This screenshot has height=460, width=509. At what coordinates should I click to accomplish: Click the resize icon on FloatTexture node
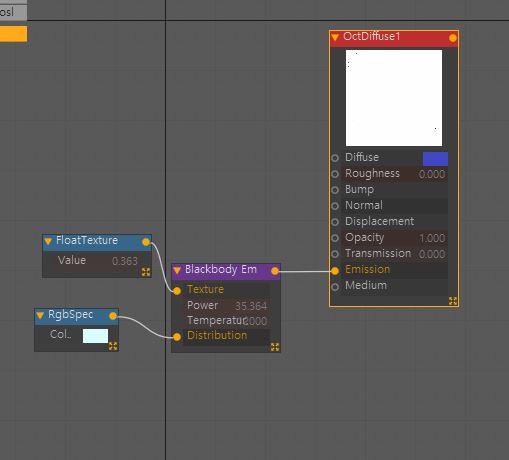tap(146, 272)
